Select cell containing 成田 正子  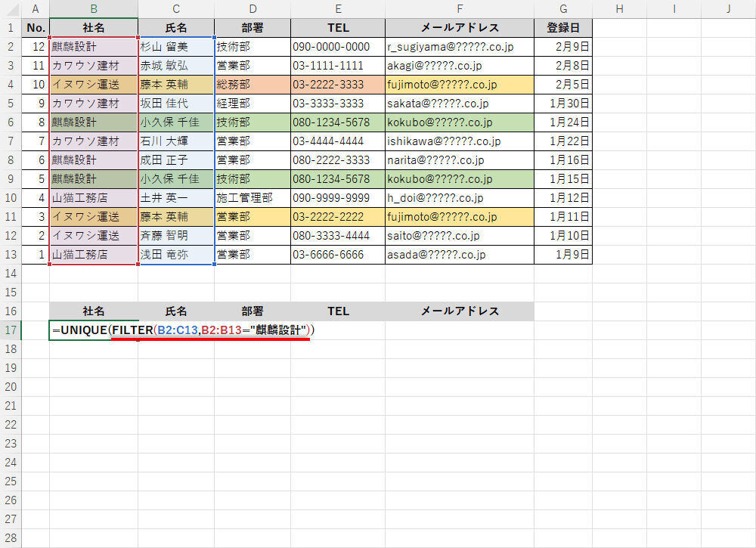tap(176, 160)
